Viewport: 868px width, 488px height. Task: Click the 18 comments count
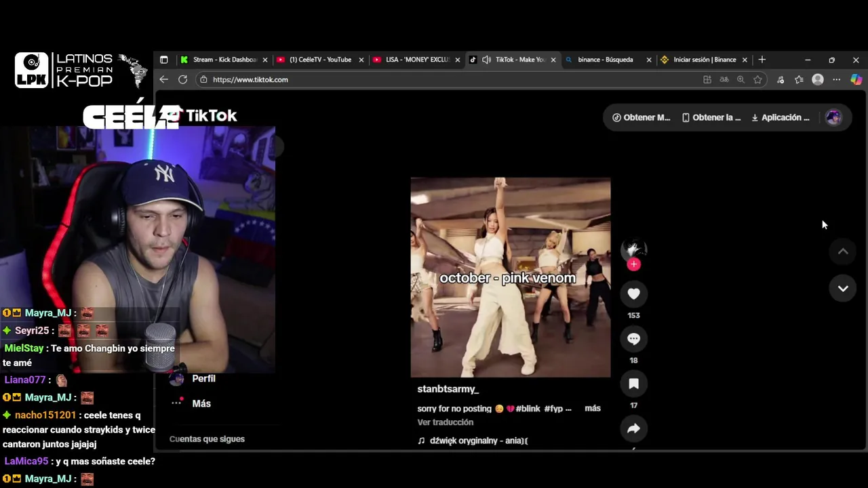click(633, 361)
